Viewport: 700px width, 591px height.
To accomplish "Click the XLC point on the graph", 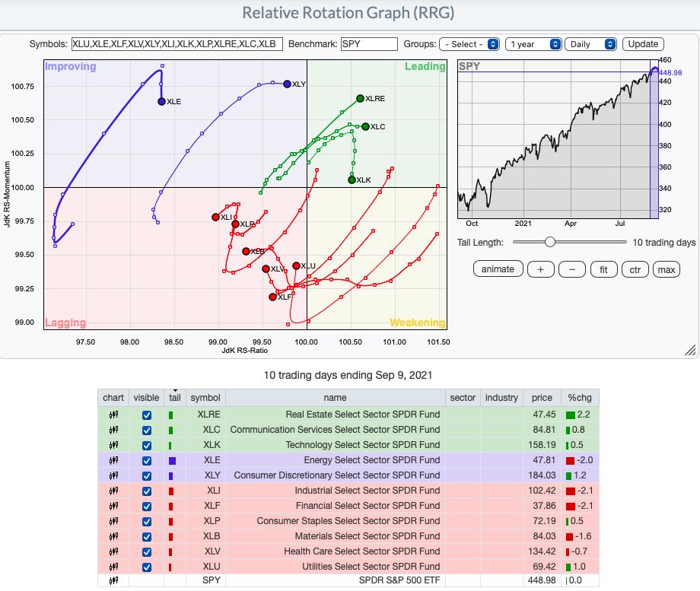I will pos(366,126).
